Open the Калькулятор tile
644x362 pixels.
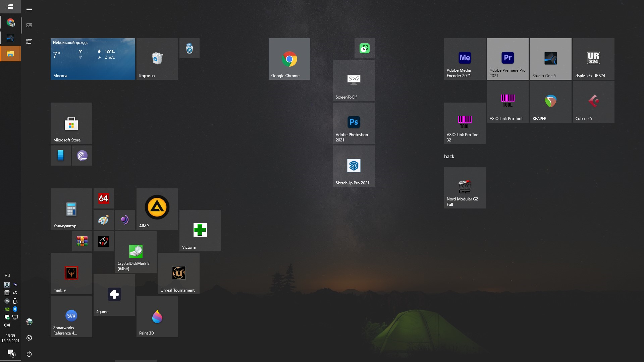coord(71,209)
